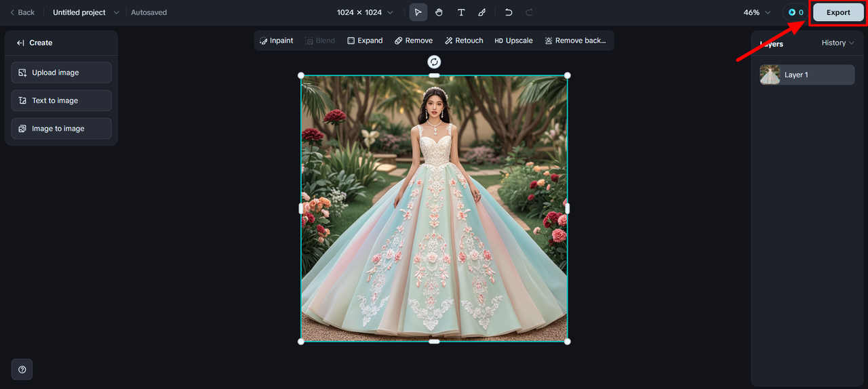Click the rotate handle above the image
The height and width of the screenshot is (389, 868).
(x=434, y=62)
